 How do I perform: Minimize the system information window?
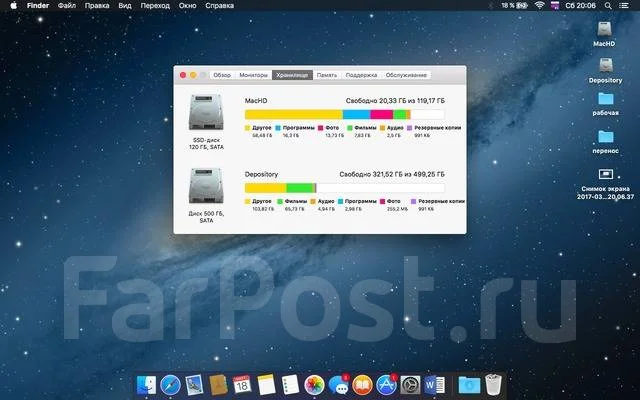click(x=193, y=75)
